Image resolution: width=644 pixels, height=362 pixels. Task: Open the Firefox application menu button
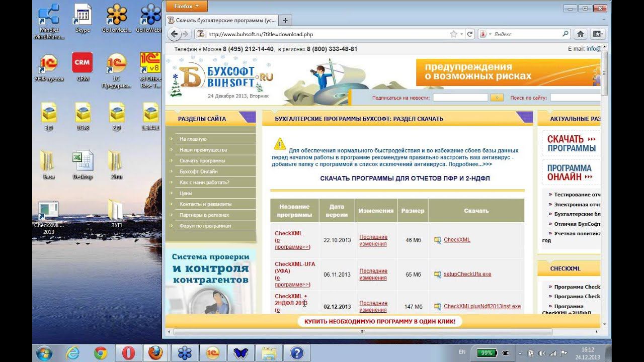186,6
